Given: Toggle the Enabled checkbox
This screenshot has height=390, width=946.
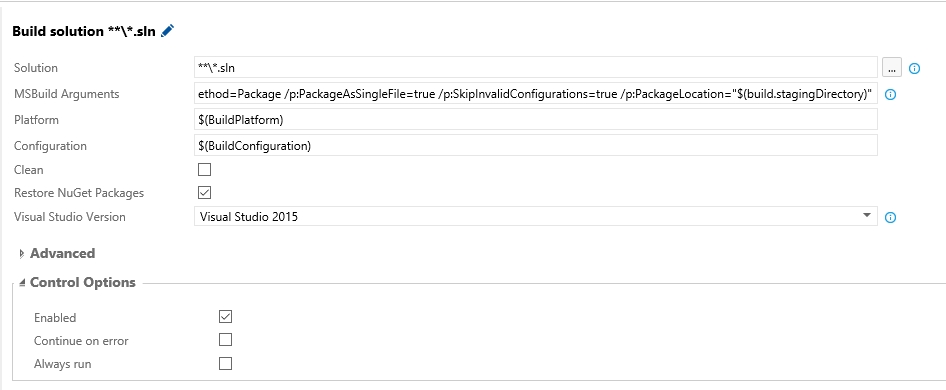Looking at the screenshot, I should (225, 316).
